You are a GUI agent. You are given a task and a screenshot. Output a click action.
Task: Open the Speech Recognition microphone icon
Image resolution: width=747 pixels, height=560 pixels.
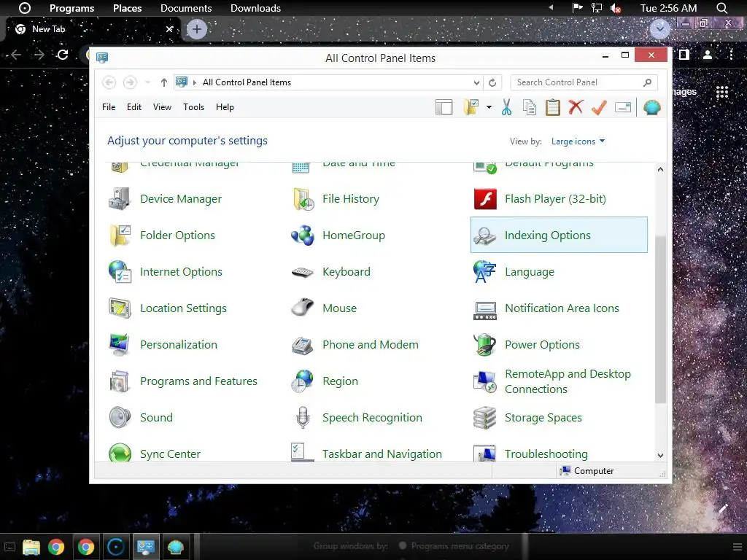(303, 418)
